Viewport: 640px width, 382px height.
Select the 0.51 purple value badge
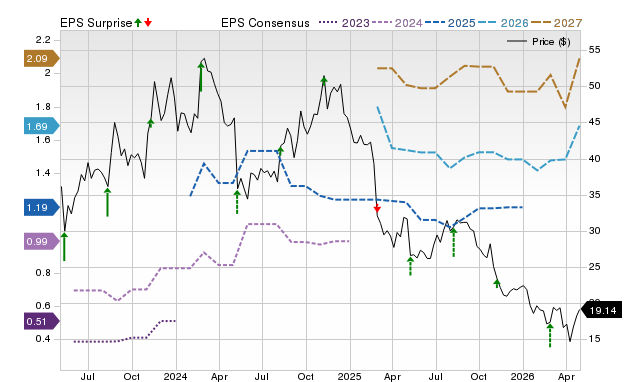(42, 322)
